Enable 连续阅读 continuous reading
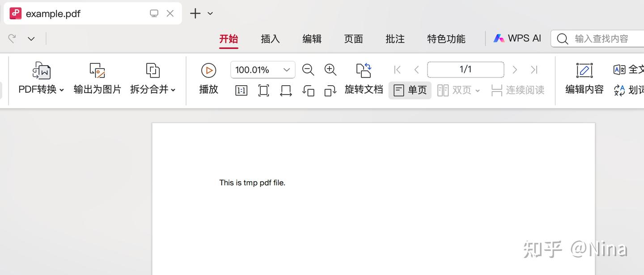 517,90
